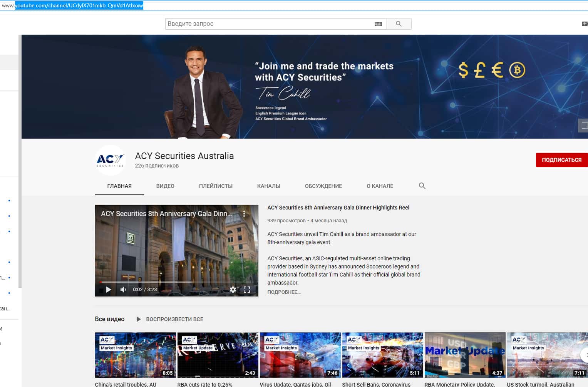Open the video three-dot options menu
Image resolution: width=588 pixels, height=387 pixels.
click(244, 214)
